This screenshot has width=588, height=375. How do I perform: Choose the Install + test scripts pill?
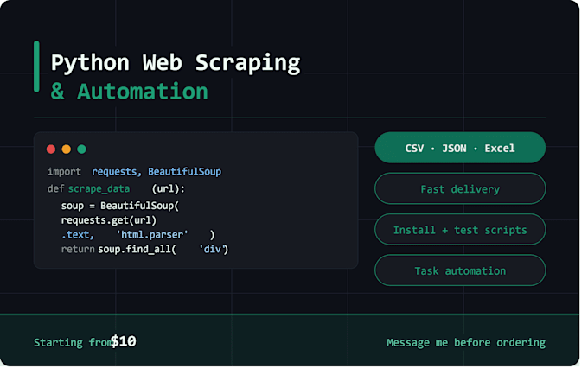460,229
